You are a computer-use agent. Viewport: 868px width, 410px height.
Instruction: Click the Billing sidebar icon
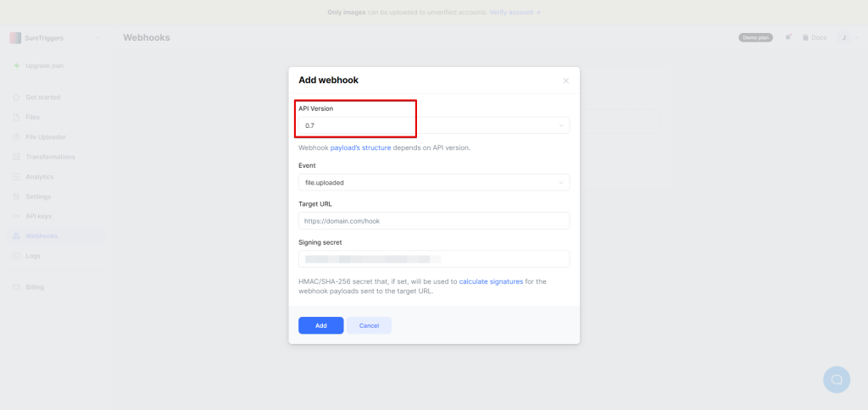pos(16,287)
